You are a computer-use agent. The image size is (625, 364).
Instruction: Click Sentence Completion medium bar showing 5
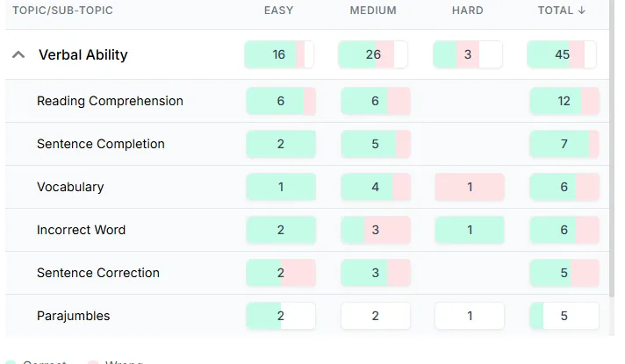click(x=376, y=144)
